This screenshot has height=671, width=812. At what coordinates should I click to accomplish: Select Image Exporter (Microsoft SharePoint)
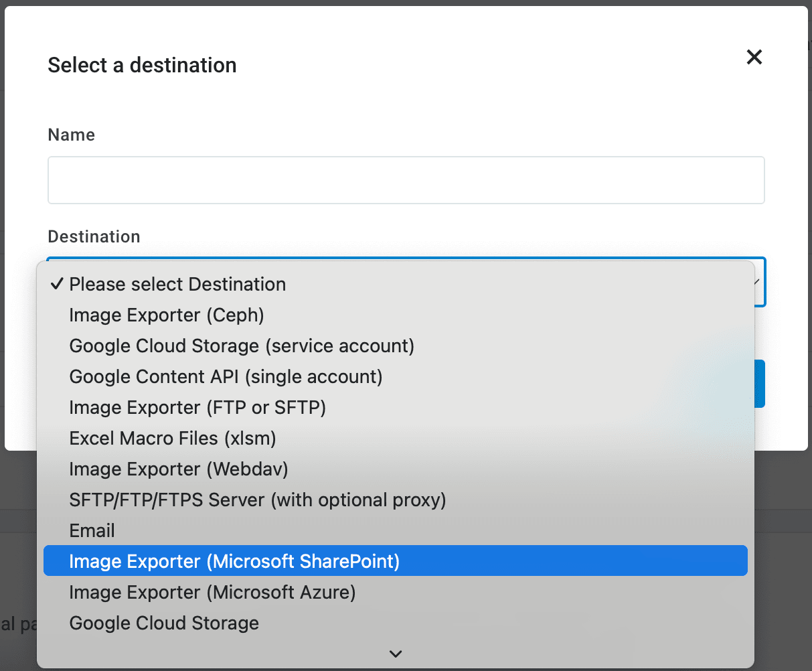tap(234, 561)
